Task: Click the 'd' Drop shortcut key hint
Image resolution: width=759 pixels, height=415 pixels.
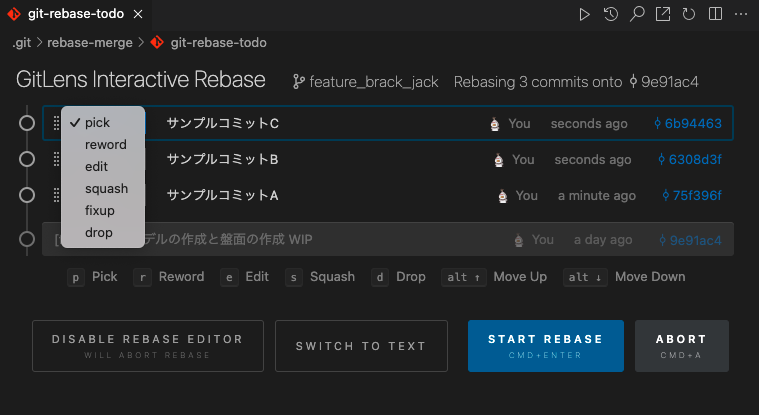Action: (380, 277)
